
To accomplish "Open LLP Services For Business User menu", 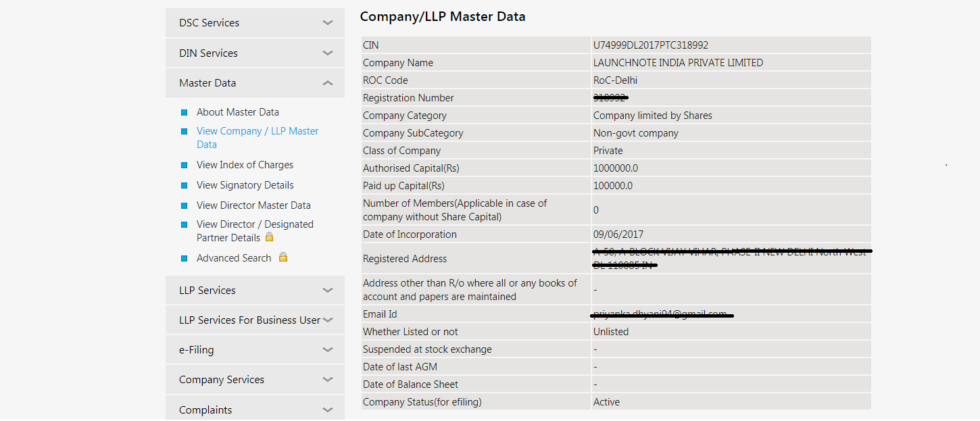I will tap(255, 320).
